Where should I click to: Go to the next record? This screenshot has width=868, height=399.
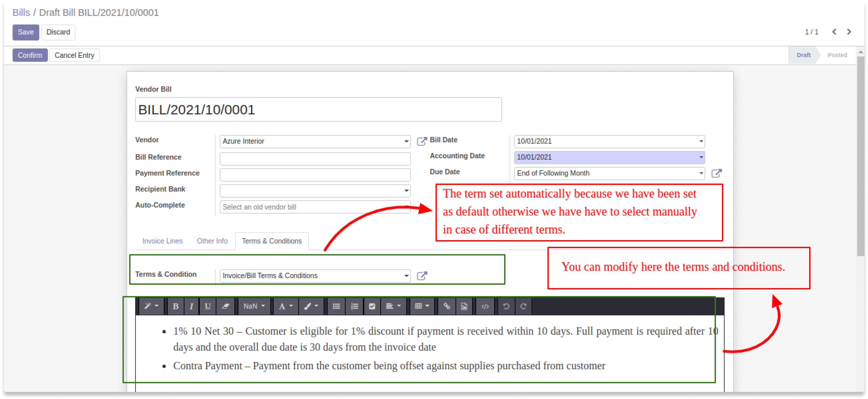click(x=849, y=32)
